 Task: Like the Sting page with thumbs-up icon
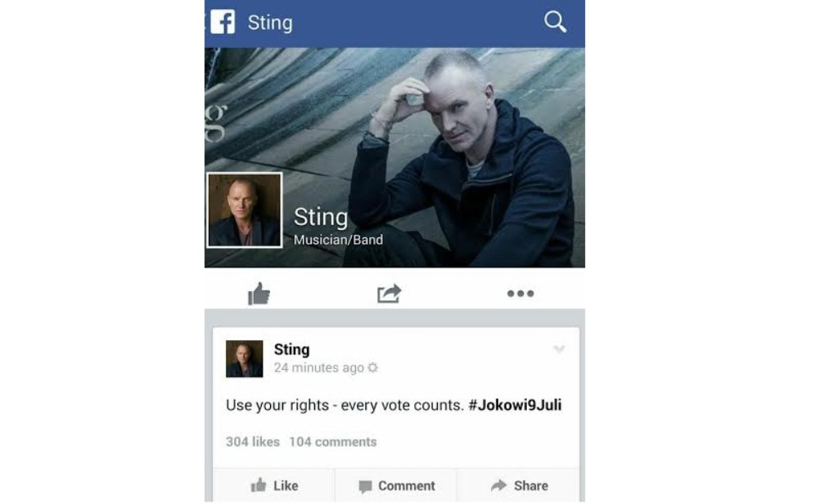pos(259,294)
